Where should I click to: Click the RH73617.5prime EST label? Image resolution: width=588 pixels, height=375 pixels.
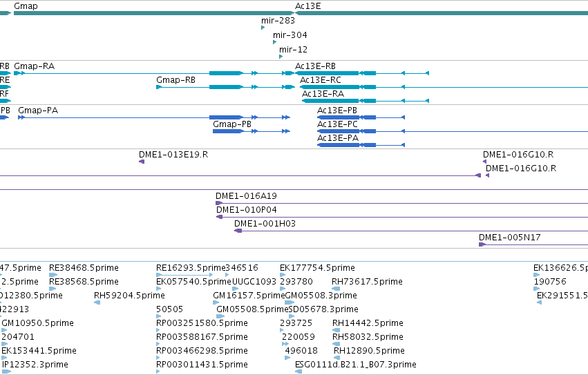[x=367, y=282]
